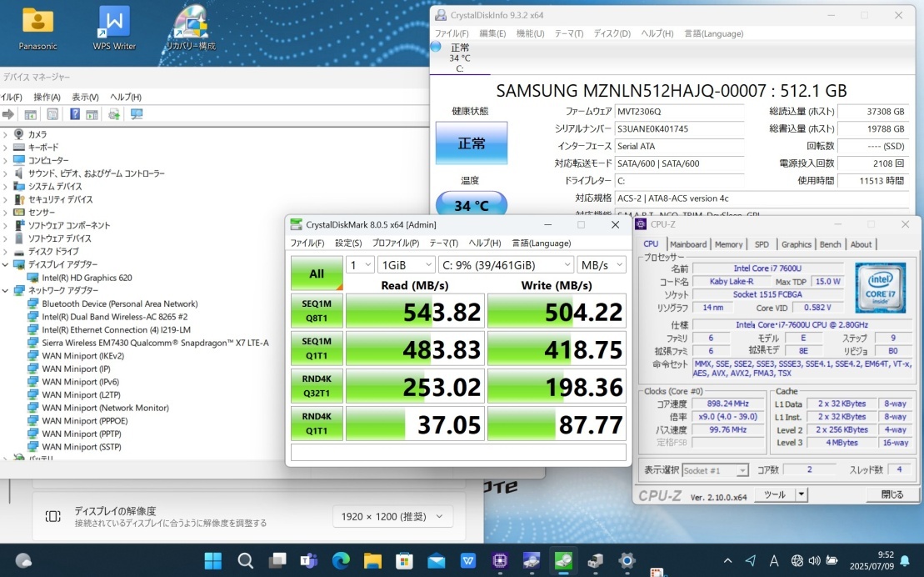Run the SEQ1M Q1T1 test
Screen dimensions: 924x577
click(317, 349)
